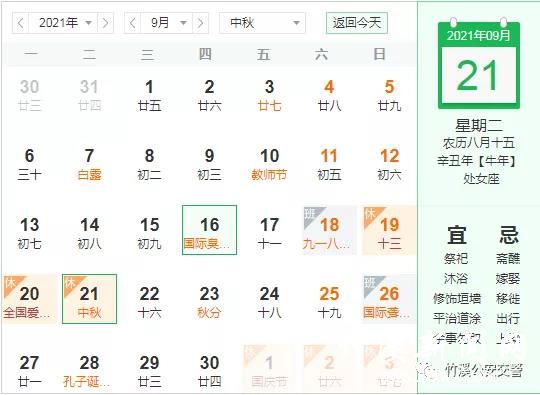Select September 17 十一
Screen dimensions: 540x395
[x=269, y=233]
